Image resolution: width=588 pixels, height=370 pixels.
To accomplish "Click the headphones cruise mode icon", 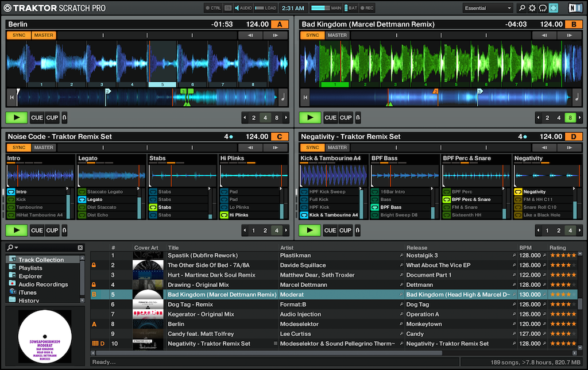I will (543, 8).
